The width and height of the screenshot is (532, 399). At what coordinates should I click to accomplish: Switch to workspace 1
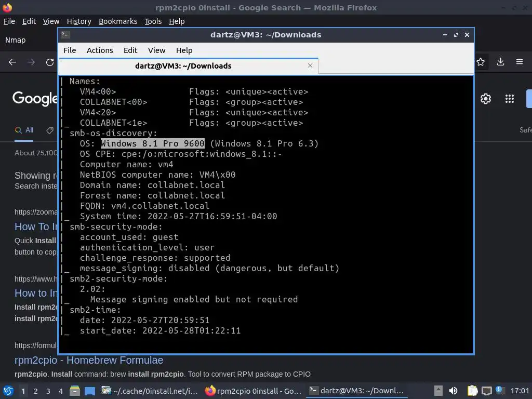23,391
